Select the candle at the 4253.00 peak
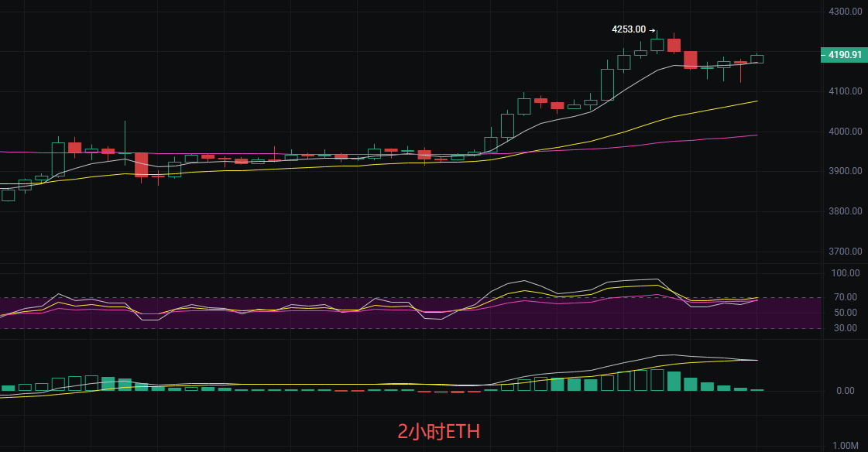 click(657, 45)
